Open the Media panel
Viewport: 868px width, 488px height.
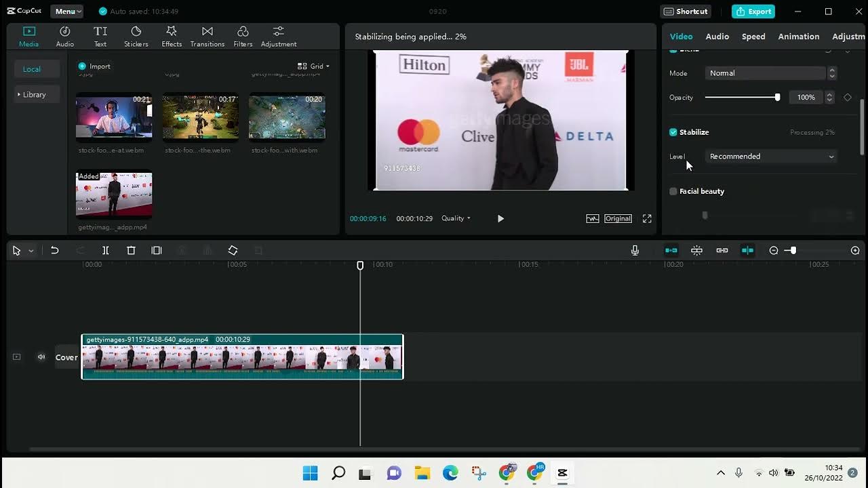28,37
